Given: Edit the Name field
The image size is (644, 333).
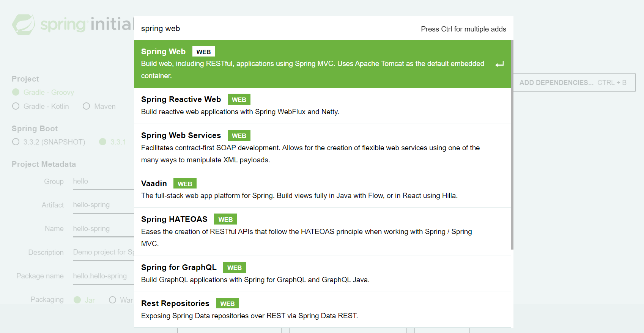Looking at the screenshot, I should 103,229.
